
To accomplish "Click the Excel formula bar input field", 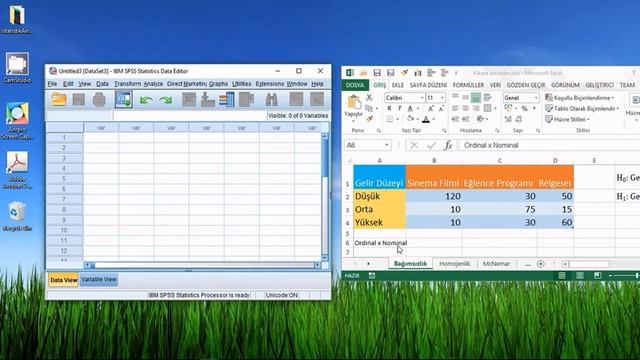I will (549, 145).
